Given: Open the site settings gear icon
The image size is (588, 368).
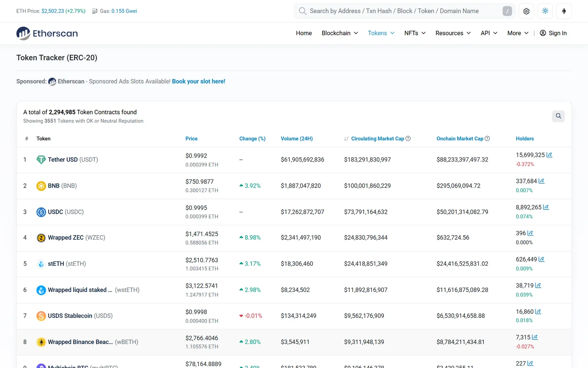Looking at the screenshot, I should tap(526, 11).
